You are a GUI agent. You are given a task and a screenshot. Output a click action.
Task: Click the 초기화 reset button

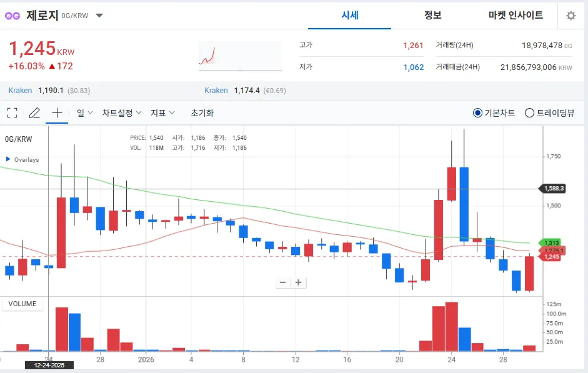[202, 113]
